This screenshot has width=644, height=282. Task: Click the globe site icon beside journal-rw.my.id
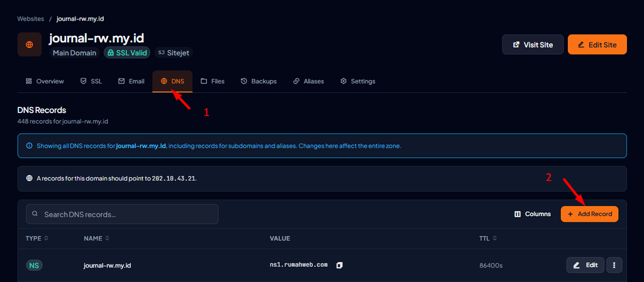pyautogui.click(x=29, y=45)
